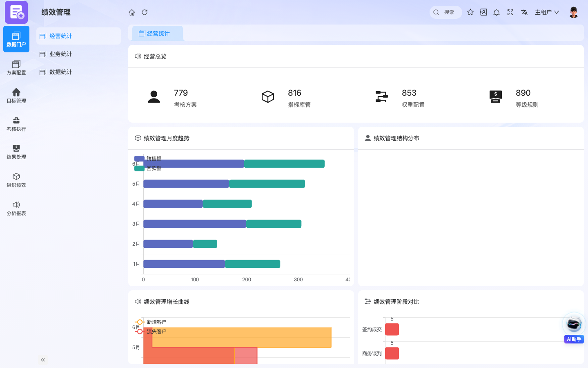Open 方案配置 in sidebar
The height and width of the screenshot is (368, 588).
pos(16,67)
